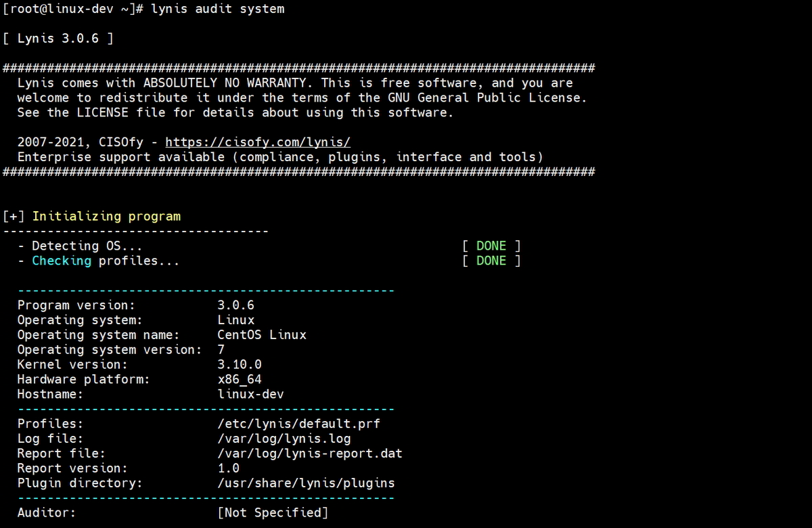Click the DONE status beside Checking profiles
812x528 pixels.
tap(491, 261)
